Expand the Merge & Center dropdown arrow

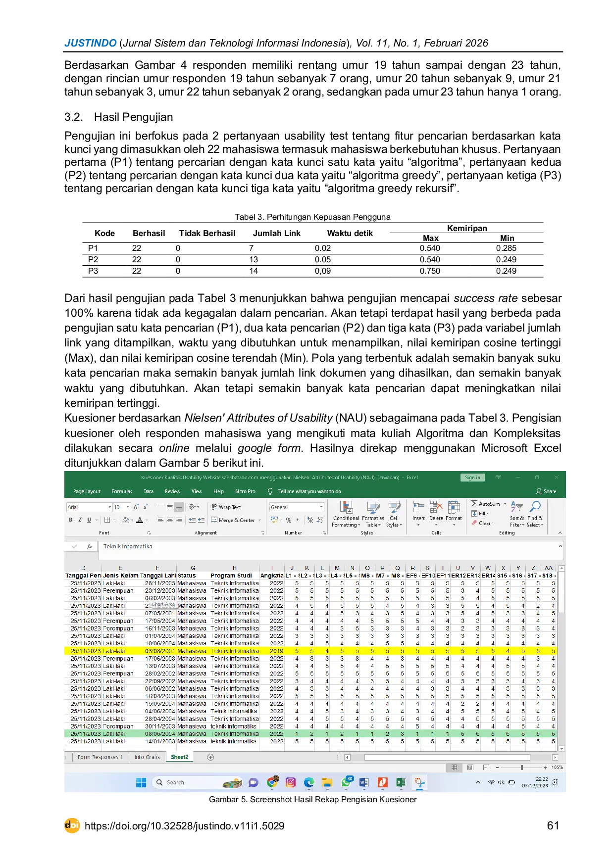[259, 520]
